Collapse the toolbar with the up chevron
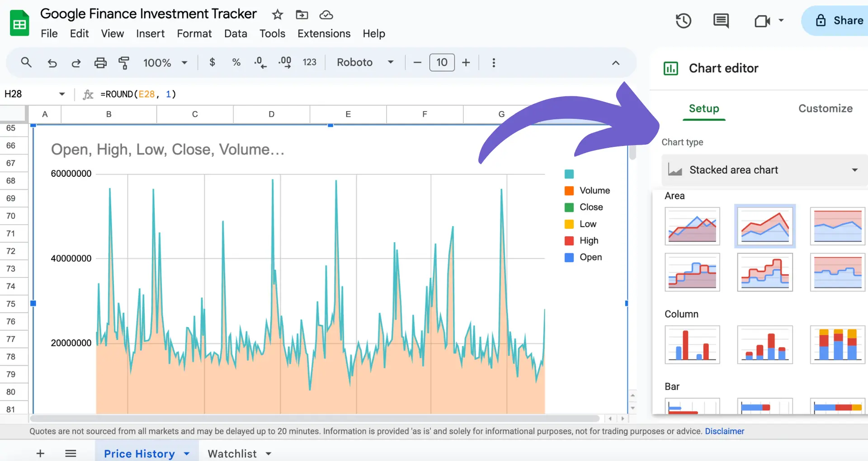Viewport: 868px width, 461px height. pos(616,63)
